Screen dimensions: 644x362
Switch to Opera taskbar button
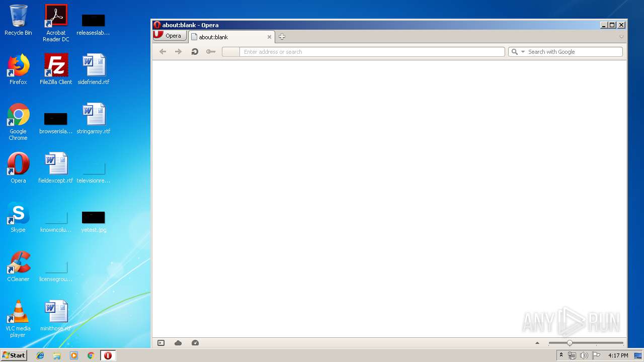108,355
